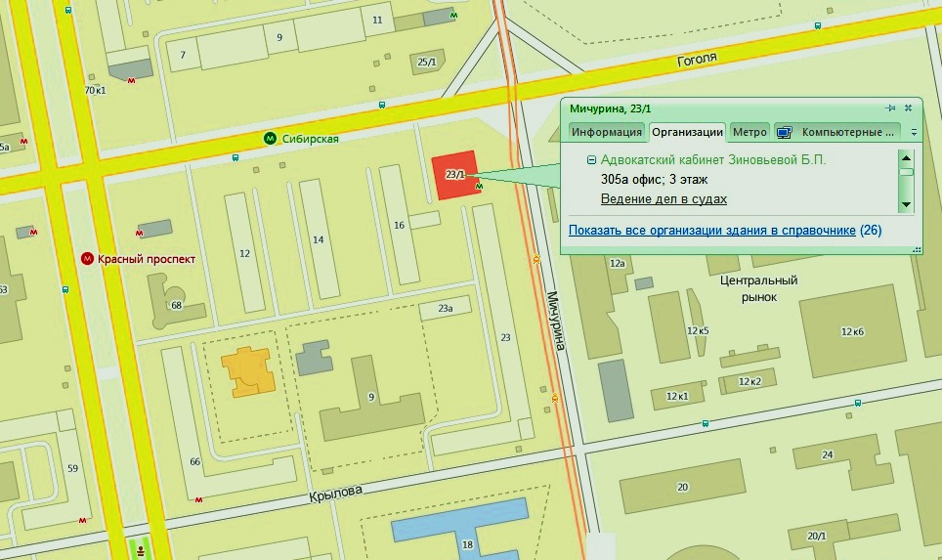Open the popup tabs overflow arrow
The height and width of the screenshot is (560, 942).
coord(914,132)
